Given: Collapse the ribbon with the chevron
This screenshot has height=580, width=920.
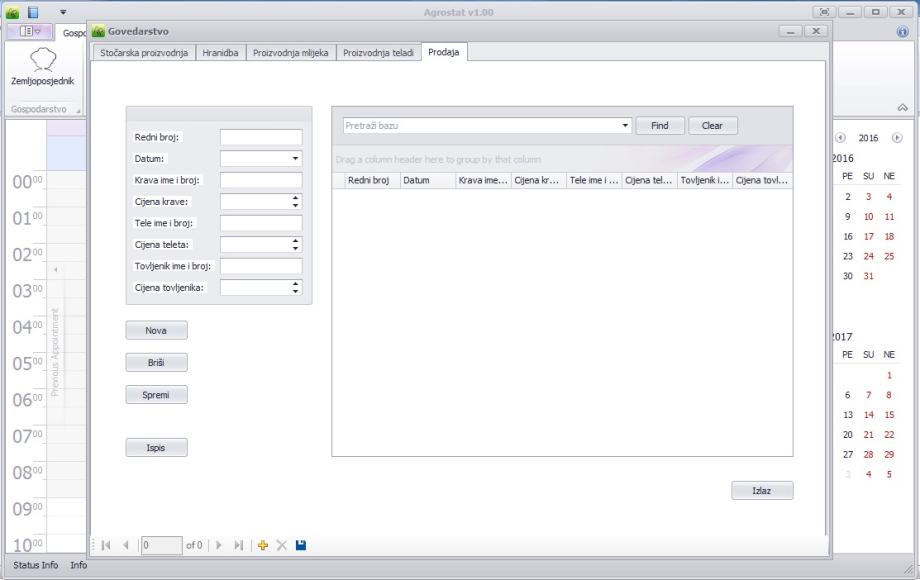Looking at the screenshot, I should [902, 107].
